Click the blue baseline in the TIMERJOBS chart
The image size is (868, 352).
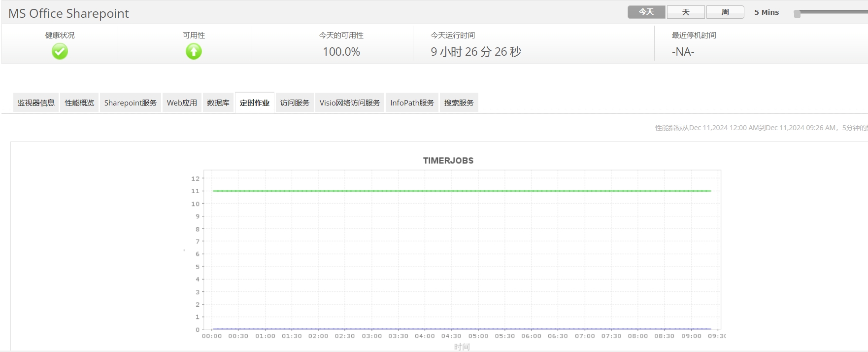462,329
